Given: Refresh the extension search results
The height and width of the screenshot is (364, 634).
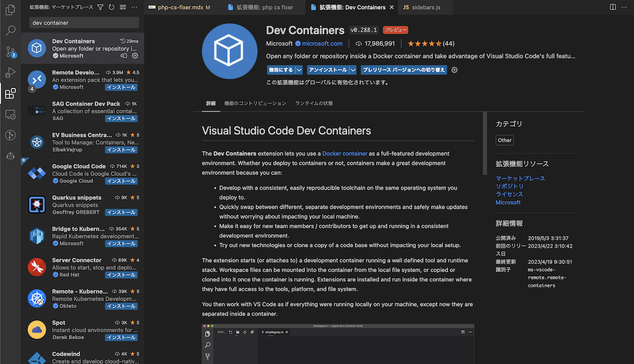Looking at the screenshot, I should pyautogui.click(x=111, y=7).
